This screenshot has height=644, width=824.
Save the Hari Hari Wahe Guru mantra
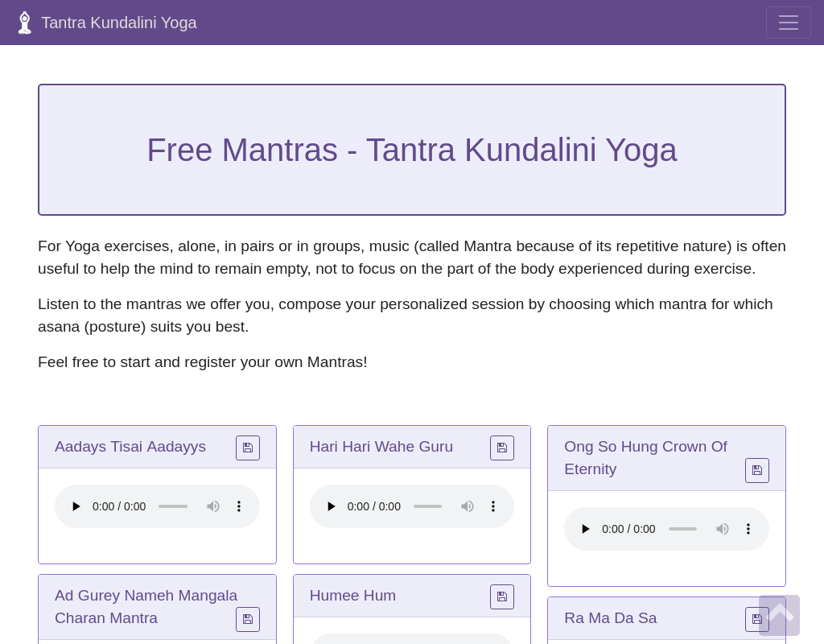tap(501, 448)
